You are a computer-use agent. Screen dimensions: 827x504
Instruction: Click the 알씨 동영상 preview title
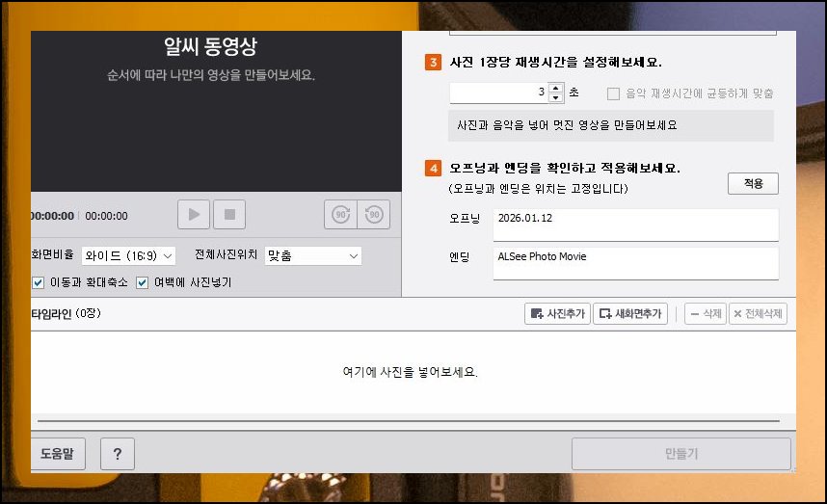[x=210, y=46]
